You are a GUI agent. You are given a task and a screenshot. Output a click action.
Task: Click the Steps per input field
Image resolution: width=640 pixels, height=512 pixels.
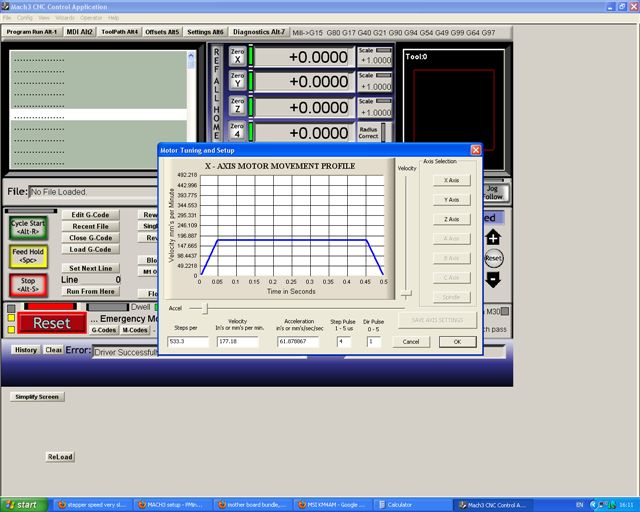pos(188,341)
